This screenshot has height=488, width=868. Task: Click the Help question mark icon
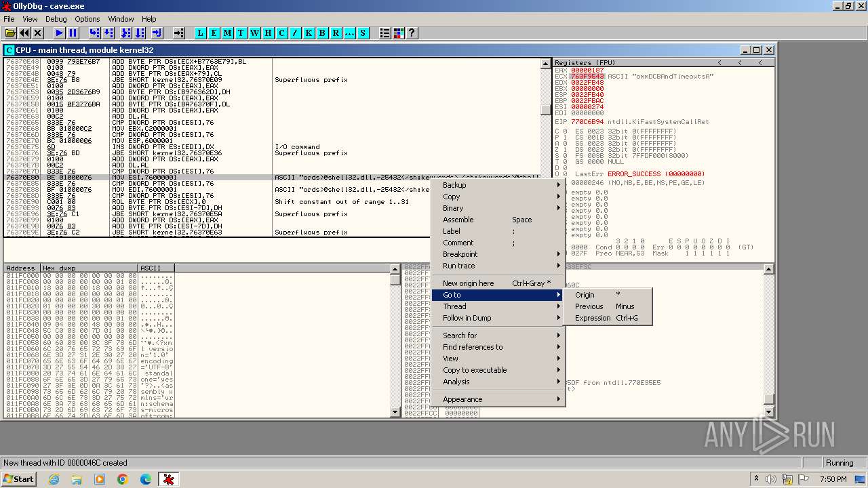point(412,33)
